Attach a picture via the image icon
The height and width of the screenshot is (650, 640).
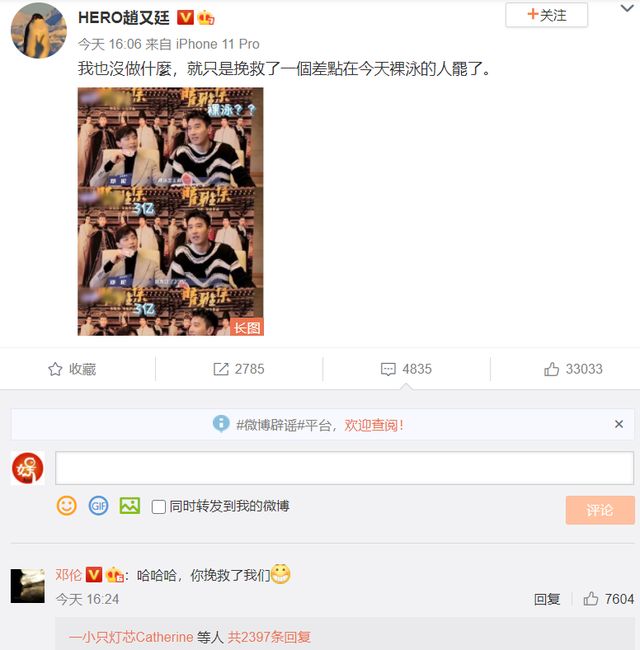point(130,506)
